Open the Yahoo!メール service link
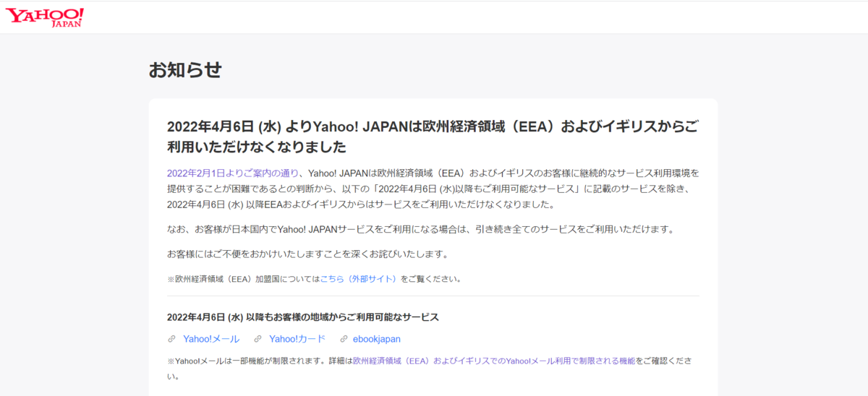 click(x=211, y=338)
